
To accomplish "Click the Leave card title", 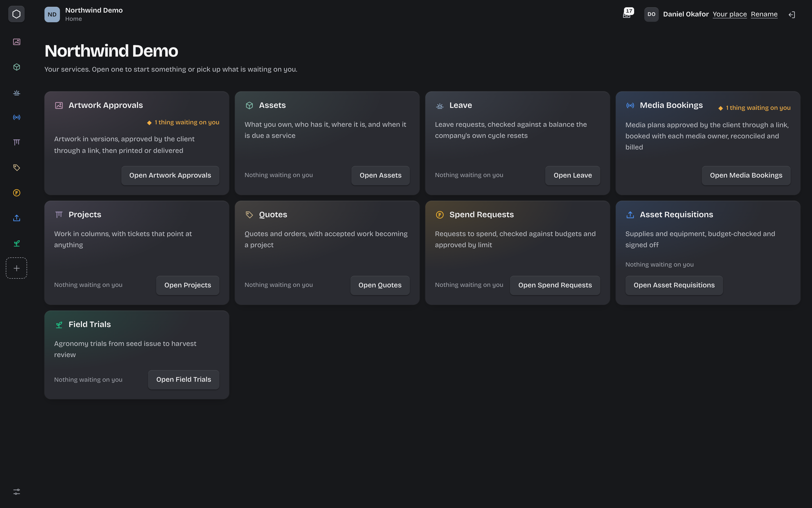I will [461, 105].
